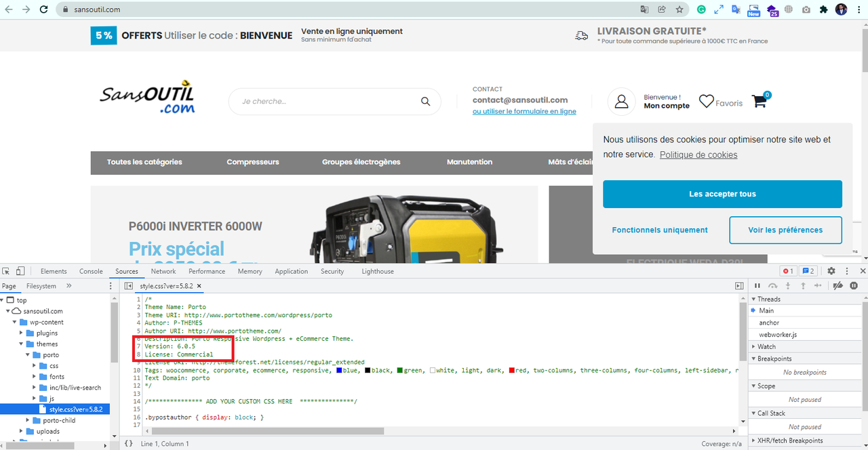868x450 pixels.
Task: Reload the page
Action: pyautogui.click(x=43, y=9)
